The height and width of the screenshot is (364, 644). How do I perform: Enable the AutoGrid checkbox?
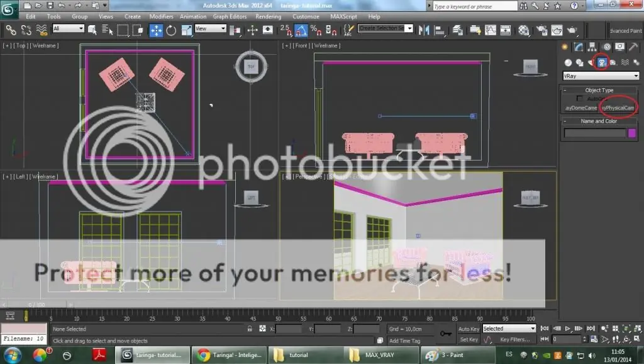pos(580,98)
